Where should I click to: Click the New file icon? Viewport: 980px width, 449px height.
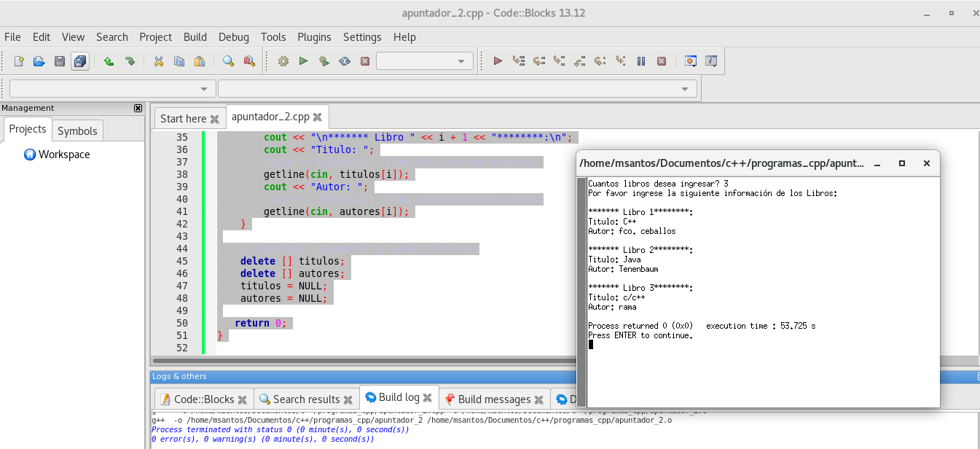pos(19,61)
